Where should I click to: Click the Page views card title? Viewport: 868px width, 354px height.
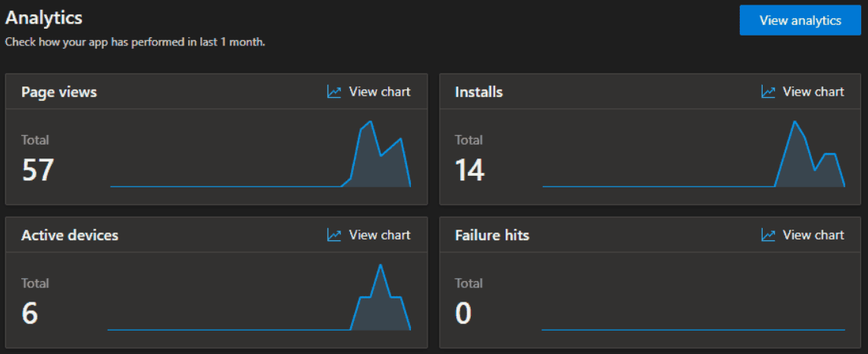59,92
